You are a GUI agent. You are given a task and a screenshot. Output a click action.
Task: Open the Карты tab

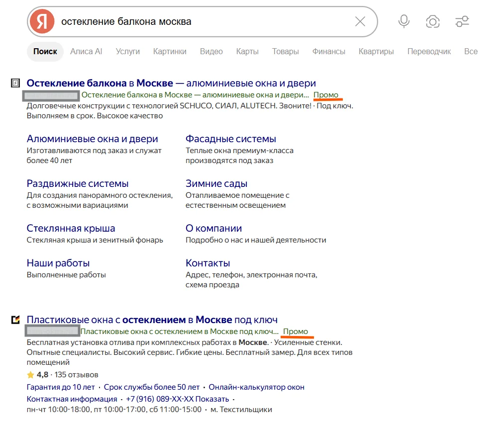coord(247,51)
